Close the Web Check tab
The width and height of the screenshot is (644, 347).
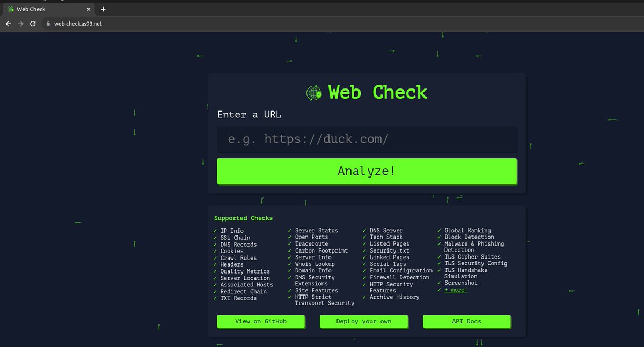coord(89,9)
